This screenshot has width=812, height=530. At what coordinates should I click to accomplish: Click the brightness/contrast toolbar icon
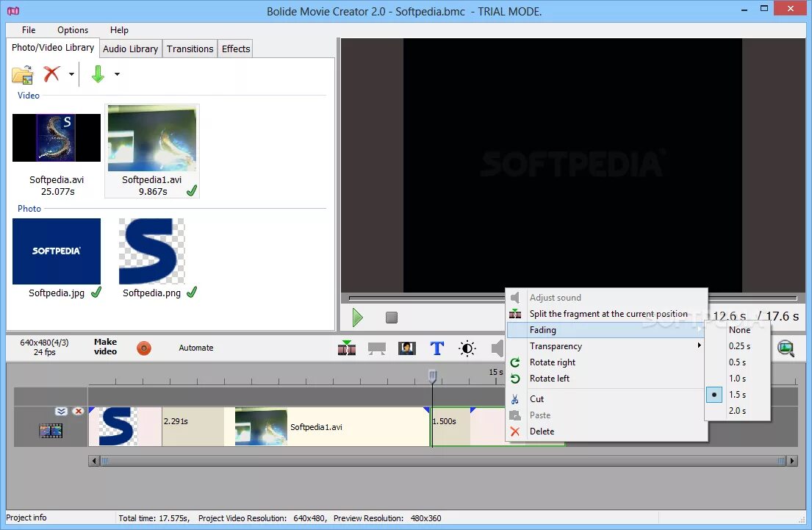pyautogui.click(x=467, y=348)
